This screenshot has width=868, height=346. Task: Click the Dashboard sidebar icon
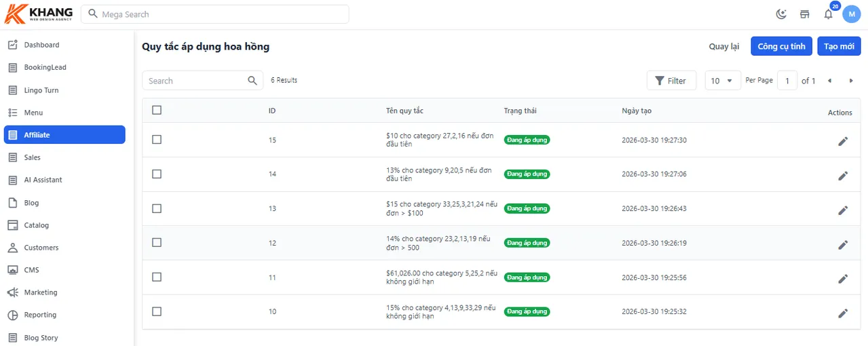(x=12, y=45)
